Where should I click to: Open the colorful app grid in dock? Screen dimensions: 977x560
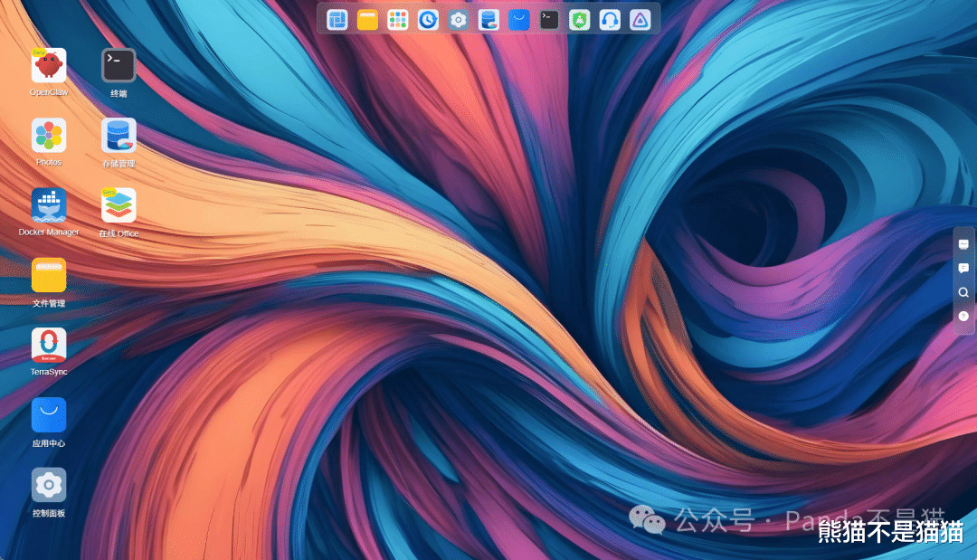tap(397, 20)
